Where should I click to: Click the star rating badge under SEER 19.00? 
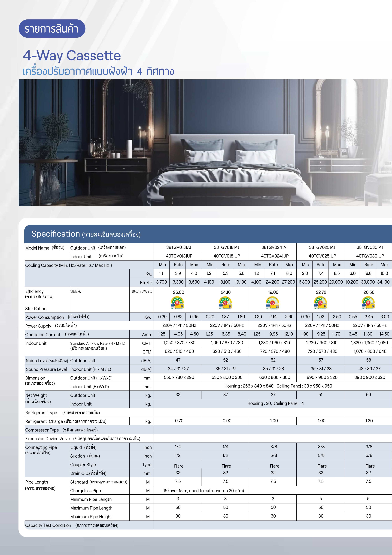(x=272, y=303)
